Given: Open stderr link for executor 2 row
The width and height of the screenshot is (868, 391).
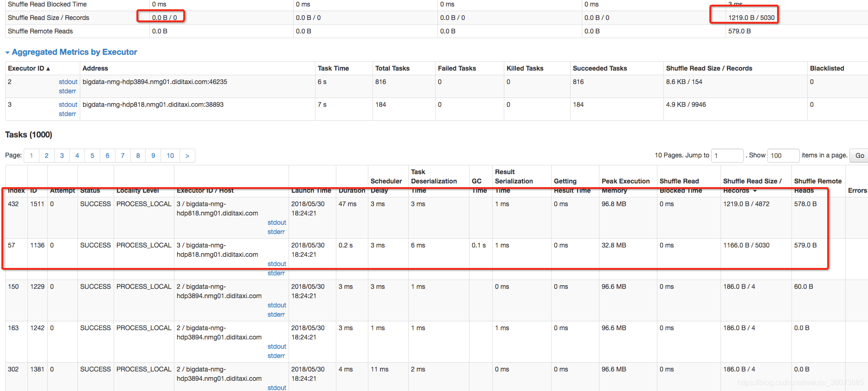Looking at the screenshot, I should pyautogui.click(x=67, y=91).
